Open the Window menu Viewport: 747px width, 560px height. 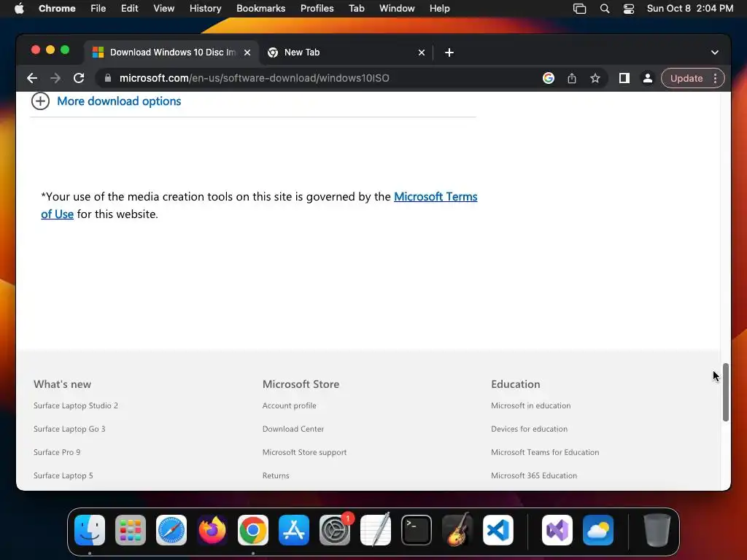397,9
